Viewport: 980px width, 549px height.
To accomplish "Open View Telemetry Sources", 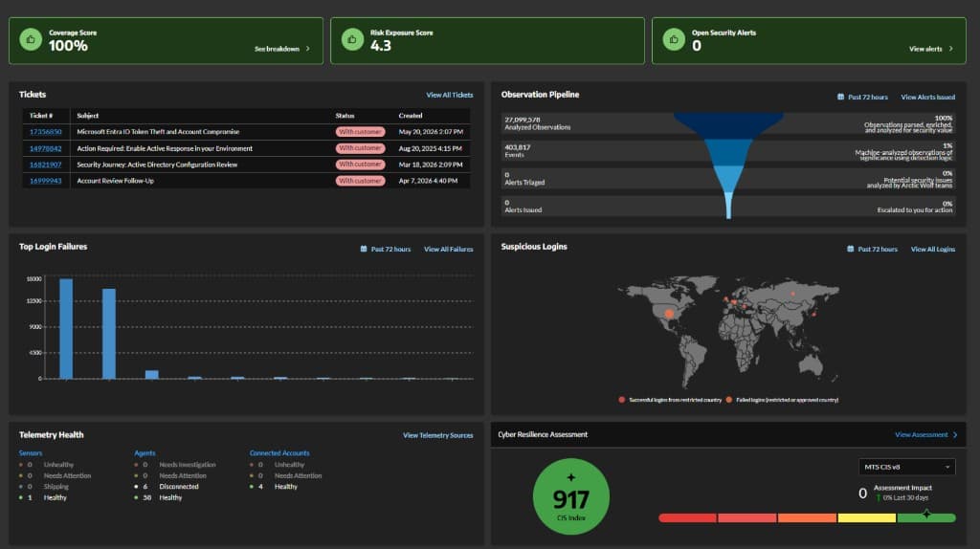I will tap(437, 435).
